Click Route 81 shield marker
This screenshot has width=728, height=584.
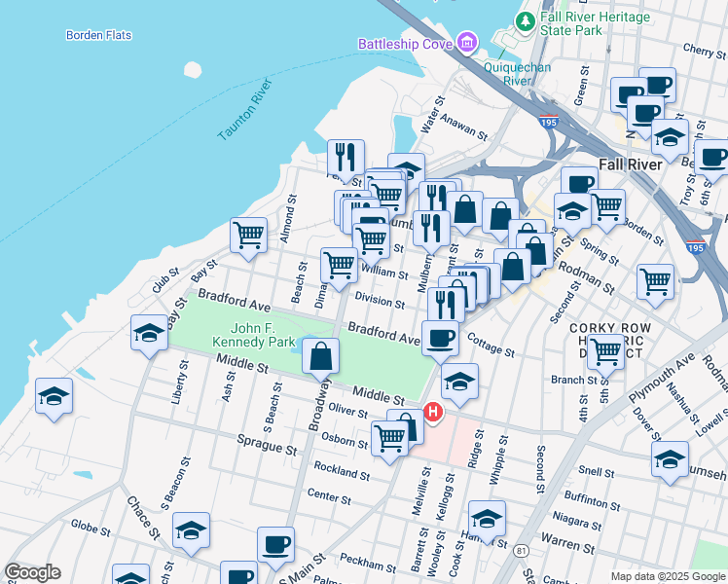pyautogui.click(x=521, y=551)
